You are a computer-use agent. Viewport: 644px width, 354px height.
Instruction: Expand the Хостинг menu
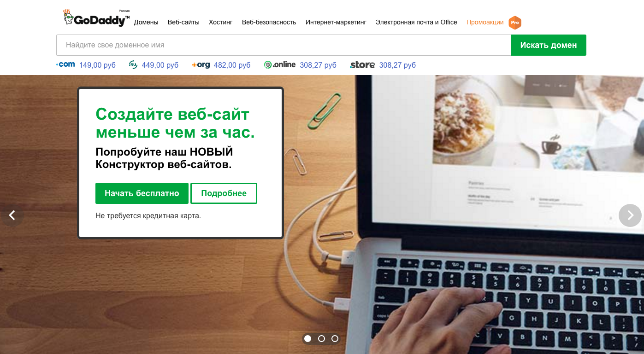tap(220, 22)
